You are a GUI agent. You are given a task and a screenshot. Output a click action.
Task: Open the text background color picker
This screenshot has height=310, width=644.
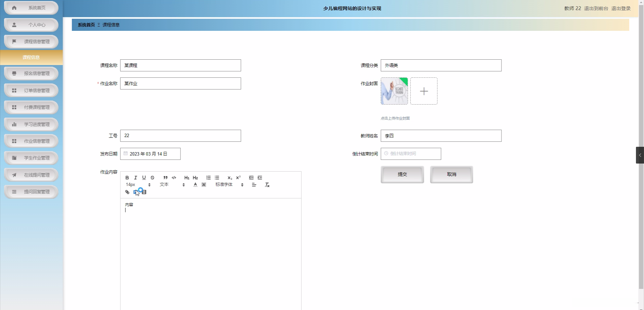point(204,185)
